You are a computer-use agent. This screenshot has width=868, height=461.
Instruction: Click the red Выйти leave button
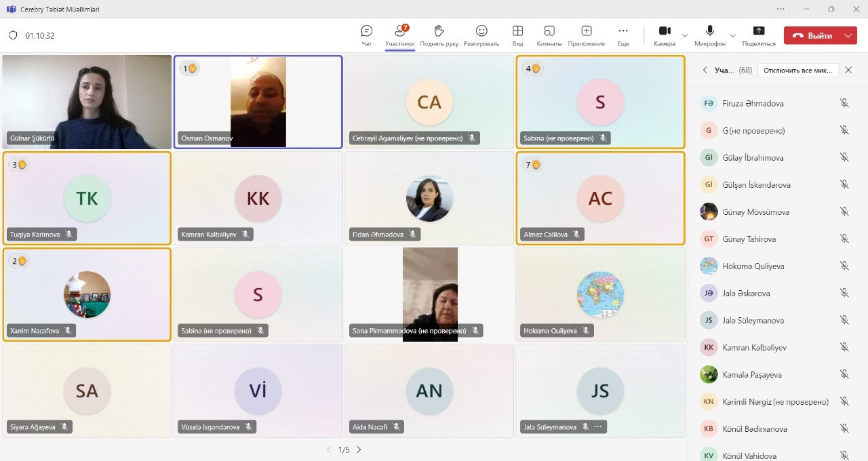point(812,35)
